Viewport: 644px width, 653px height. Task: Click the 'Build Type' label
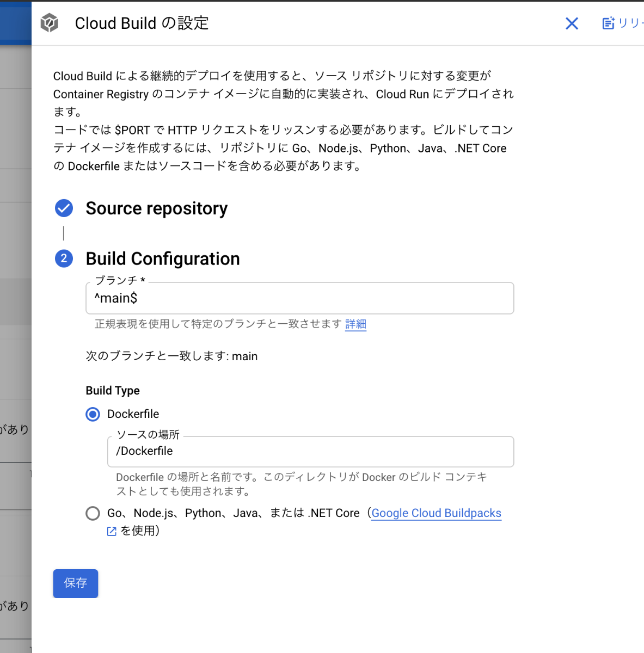[x=113, y=391]
